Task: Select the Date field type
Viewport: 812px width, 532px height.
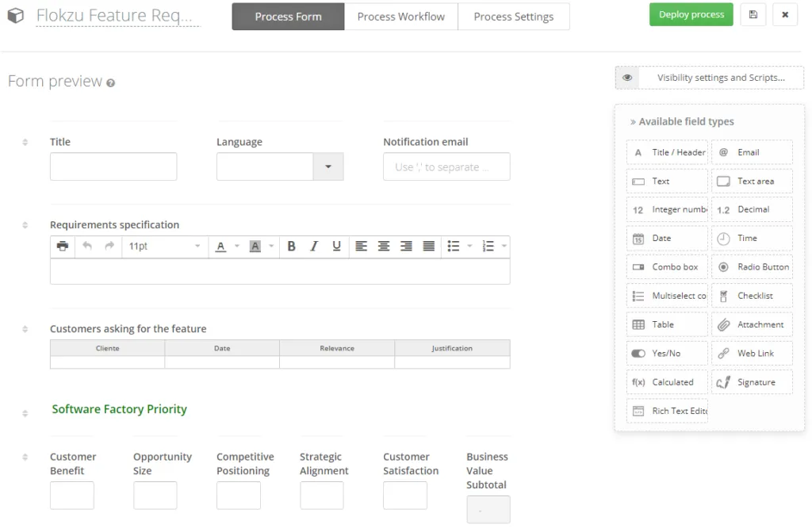Action: click(x=667, y=239)
